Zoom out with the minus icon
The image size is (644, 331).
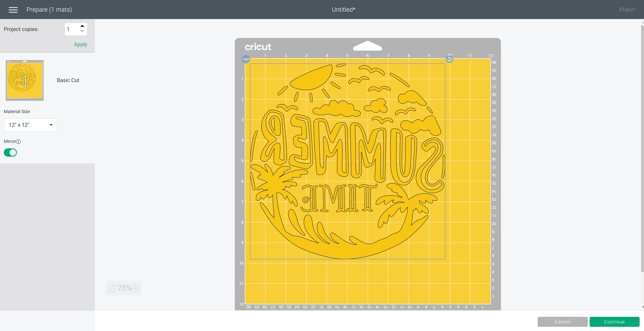pos(112,288)
